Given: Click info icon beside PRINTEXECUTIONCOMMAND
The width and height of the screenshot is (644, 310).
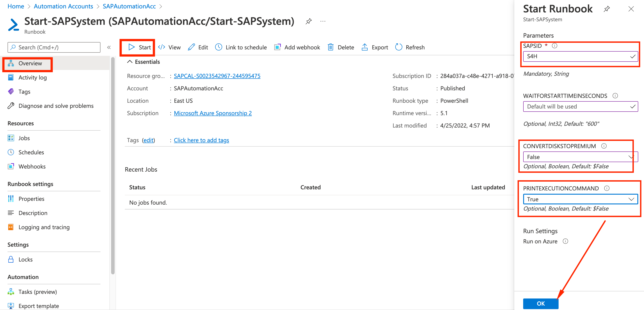Looking at the screenshot, I should tap(607, 188).
